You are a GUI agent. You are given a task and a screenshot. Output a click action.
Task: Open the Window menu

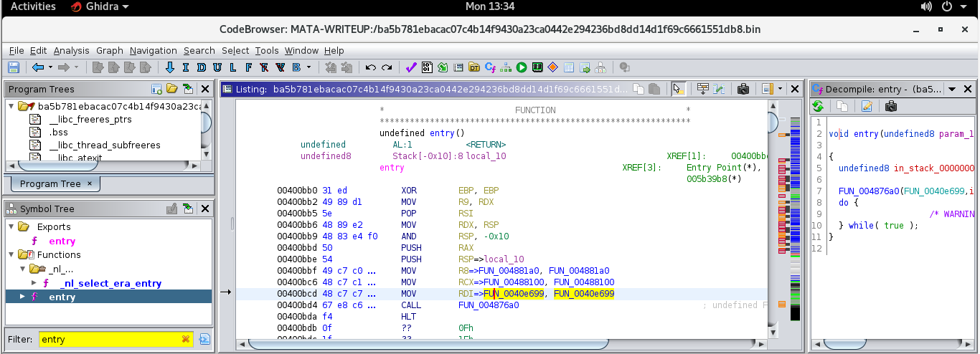(301, 51)
